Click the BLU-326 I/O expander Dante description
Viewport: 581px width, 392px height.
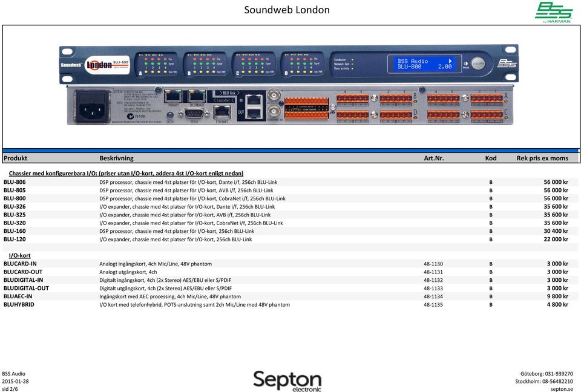pos(187,207)
